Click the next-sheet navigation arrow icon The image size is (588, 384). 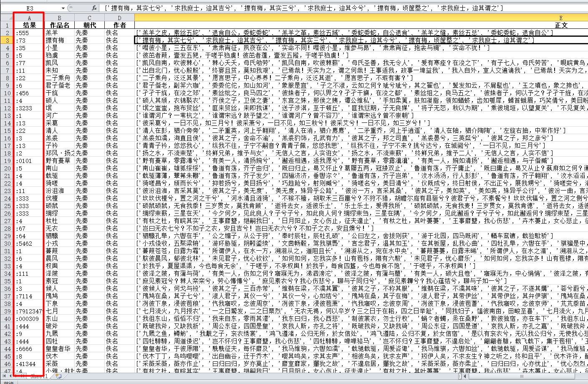pos(16,376)
